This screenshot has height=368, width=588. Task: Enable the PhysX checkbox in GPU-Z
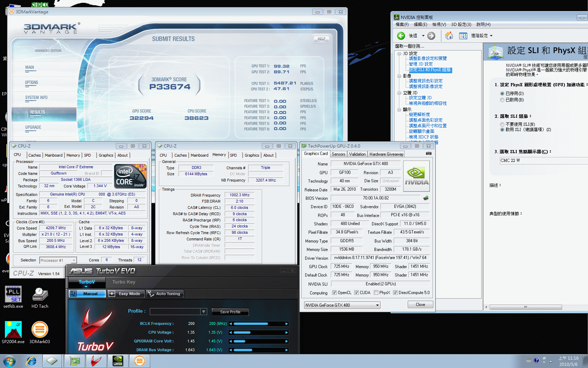pos(376,293)
